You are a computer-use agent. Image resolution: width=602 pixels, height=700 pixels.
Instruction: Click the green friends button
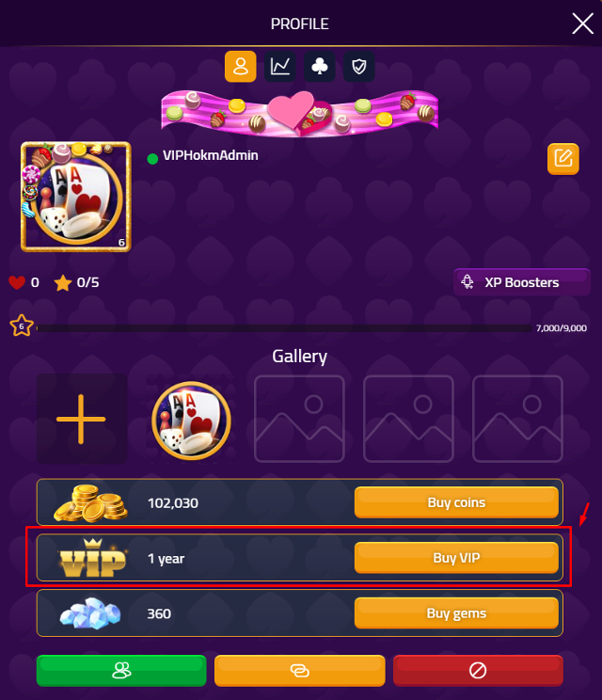click(121, 671)
